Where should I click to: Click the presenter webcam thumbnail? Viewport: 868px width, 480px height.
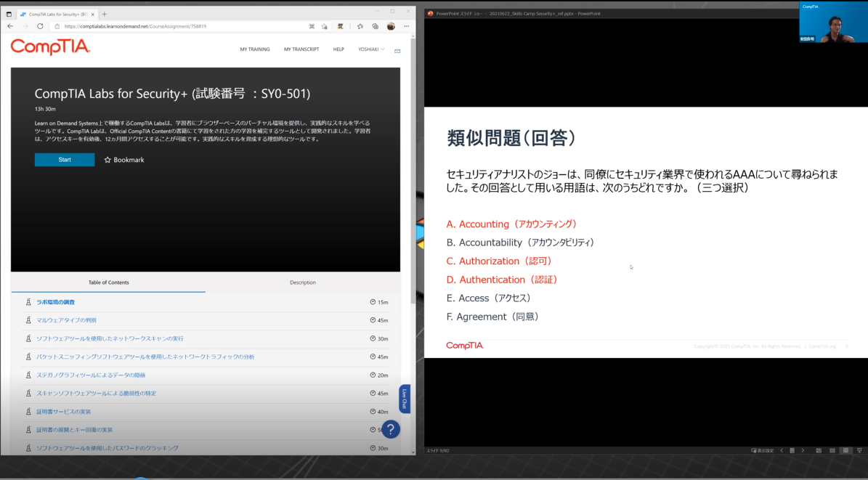click(833, 23)
